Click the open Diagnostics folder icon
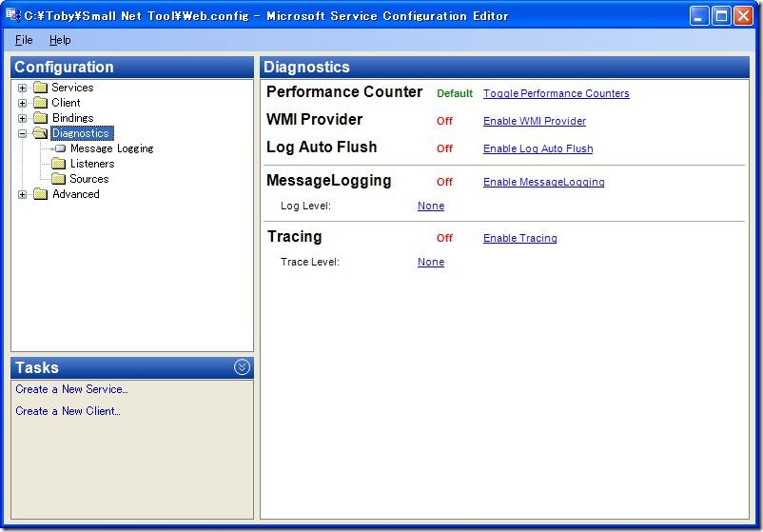Viewport: 763px width, 532px height. coord(40,133)
